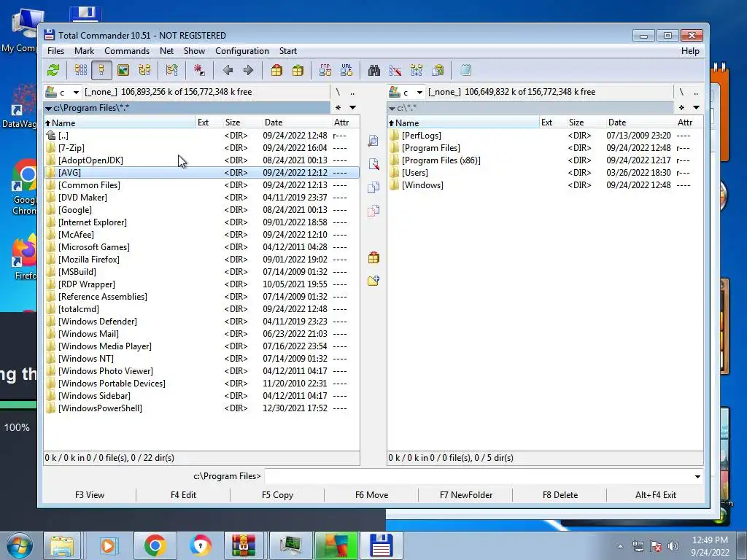This screenshot has height=560, width=747.
Task: Click the Alt+F4 Exit button
Action: [x=656, y=495]
